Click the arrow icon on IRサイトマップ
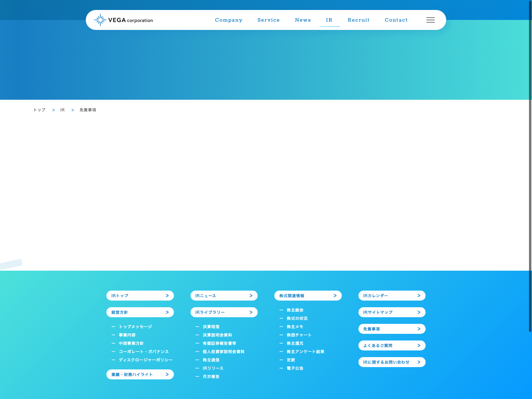 (419, 312)
